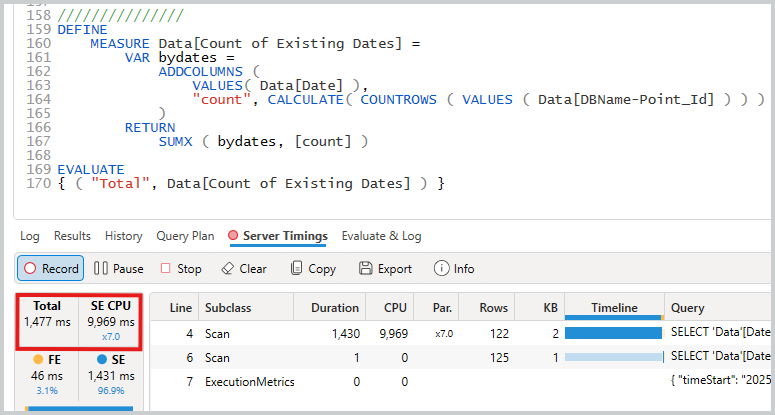Switch to the Log tab
The image size is (775, 415).
(30, 236)
